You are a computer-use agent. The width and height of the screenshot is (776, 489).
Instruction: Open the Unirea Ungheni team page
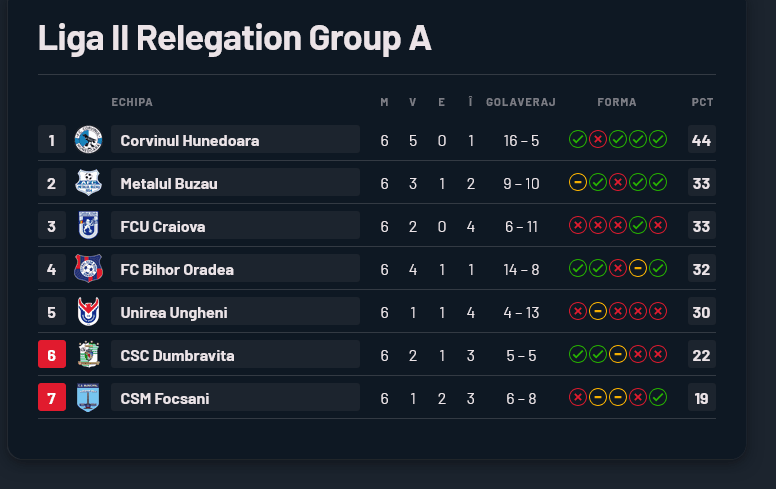pyautogui.click(x=174, y=313)
